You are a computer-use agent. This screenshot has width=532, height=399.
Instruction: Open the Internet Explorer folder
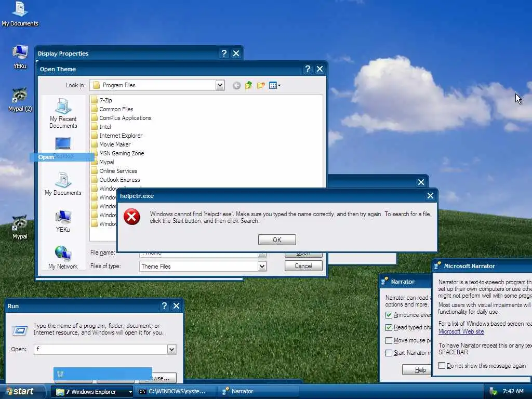117,136
